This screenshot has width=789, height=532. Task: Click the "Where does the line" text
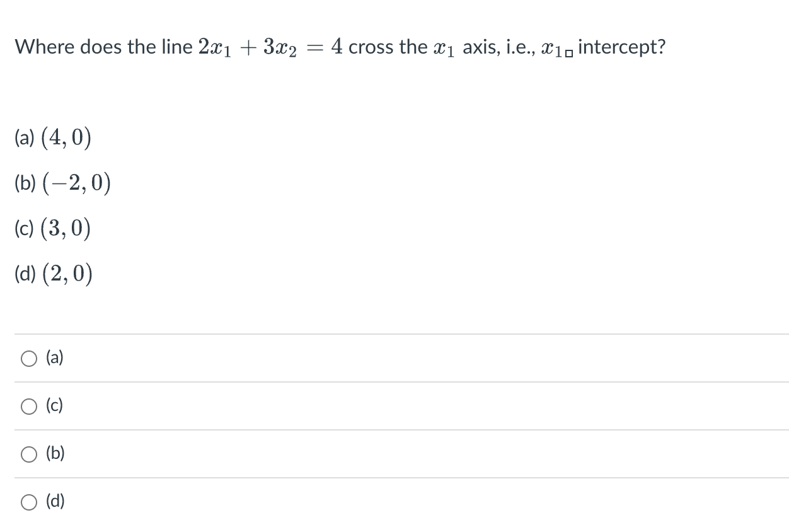pos(104,47)
